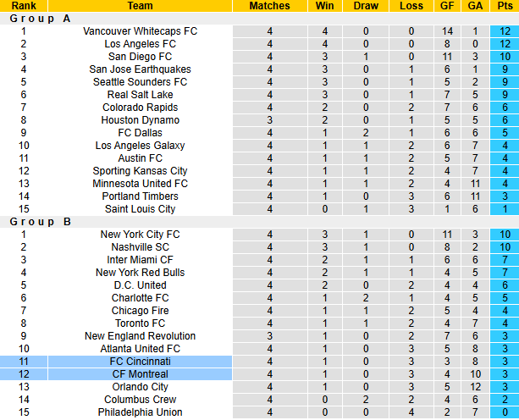The width and height of the screenshot is (519, 420).
Task: Click the Group A section heading
Action: 39,18
